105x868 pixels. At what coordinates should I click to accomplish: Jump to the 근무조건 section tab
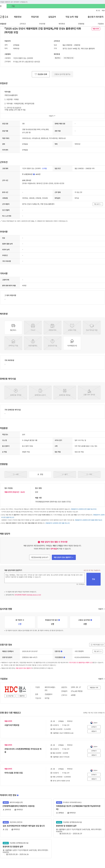(x=23, y=24)
